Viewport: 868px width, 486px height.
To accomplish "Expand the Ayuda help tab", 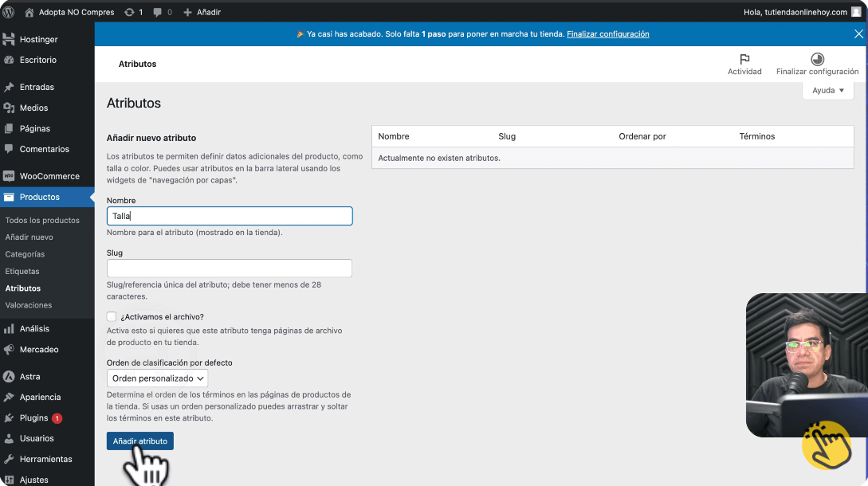I will click(x=828, y=90).
